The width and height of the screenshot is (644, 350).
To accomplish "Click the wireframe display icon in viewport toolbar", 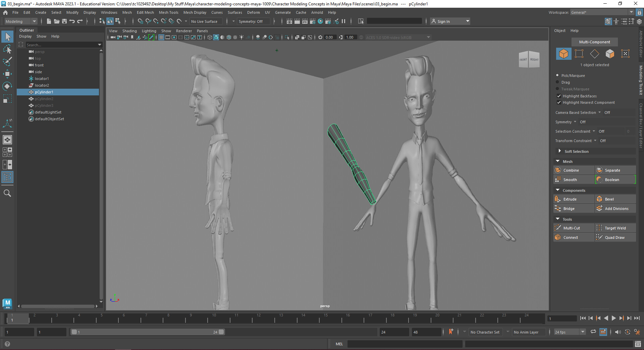I will click(x=210, y=37).
